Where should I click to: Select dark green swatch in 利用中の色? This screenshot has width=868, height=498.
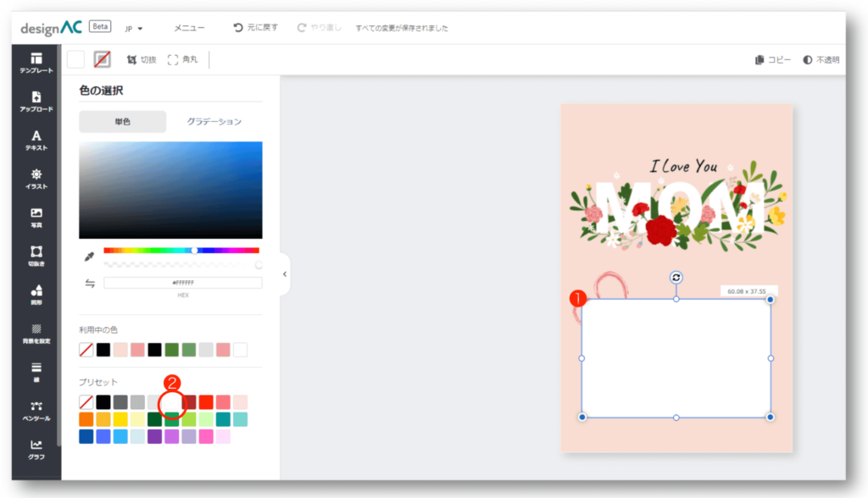click(x=171, y=350)
